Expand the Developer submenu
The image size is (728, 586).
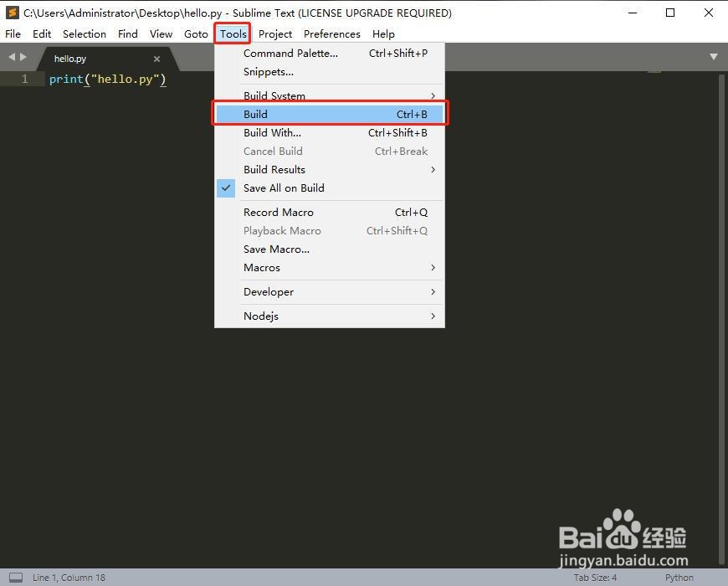(x=330, y=292)
